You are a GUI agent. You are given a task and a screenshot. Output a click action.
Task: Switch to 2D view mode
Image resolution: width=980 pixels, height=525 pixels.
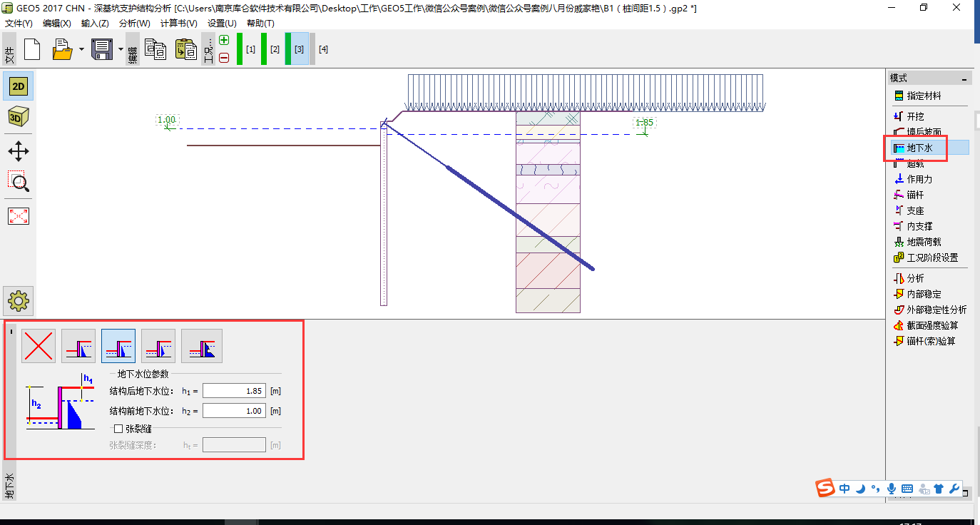(18, 87)
